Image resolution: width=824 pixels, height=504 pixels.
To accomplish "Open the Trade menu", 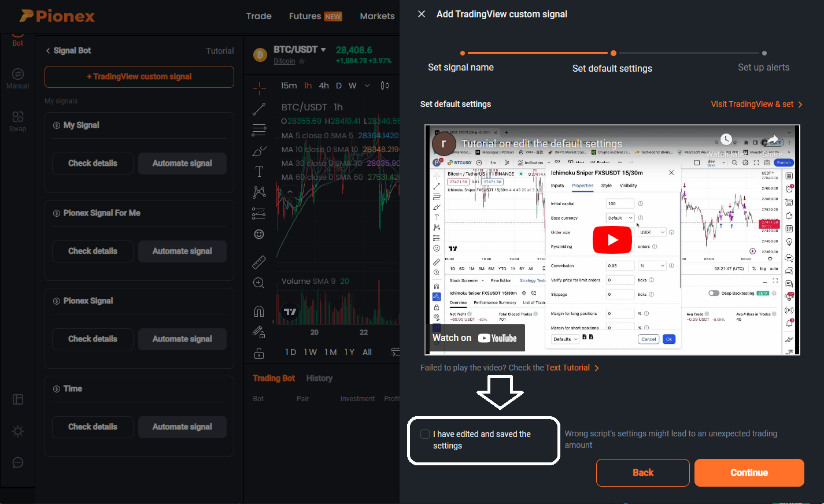I will tap(258, 16).
